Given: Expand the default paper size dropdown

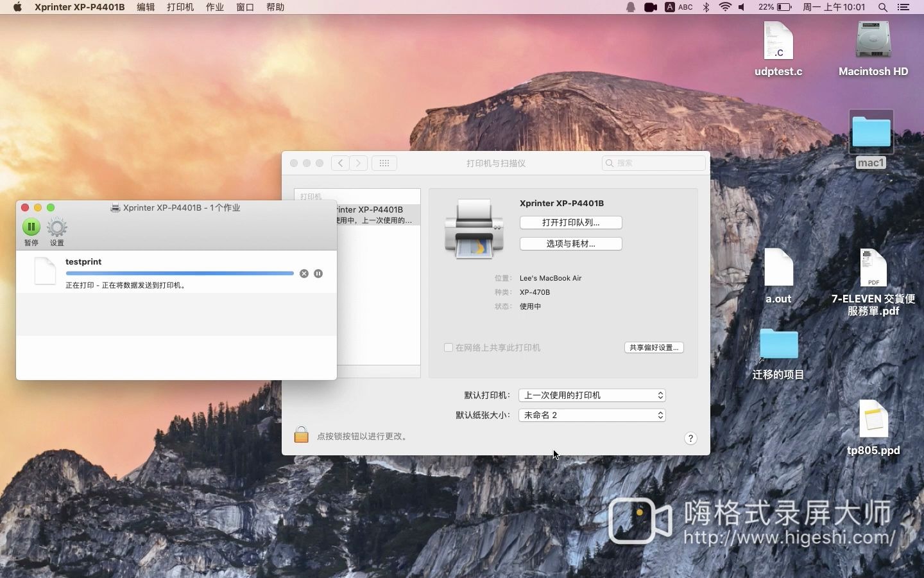Looking at the screenshot, I should click(x=592, y=415).
